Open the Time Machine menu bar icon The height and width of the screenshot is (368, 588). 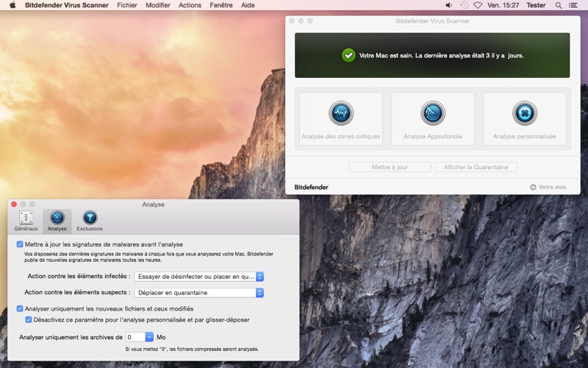[x=464, y=5]
